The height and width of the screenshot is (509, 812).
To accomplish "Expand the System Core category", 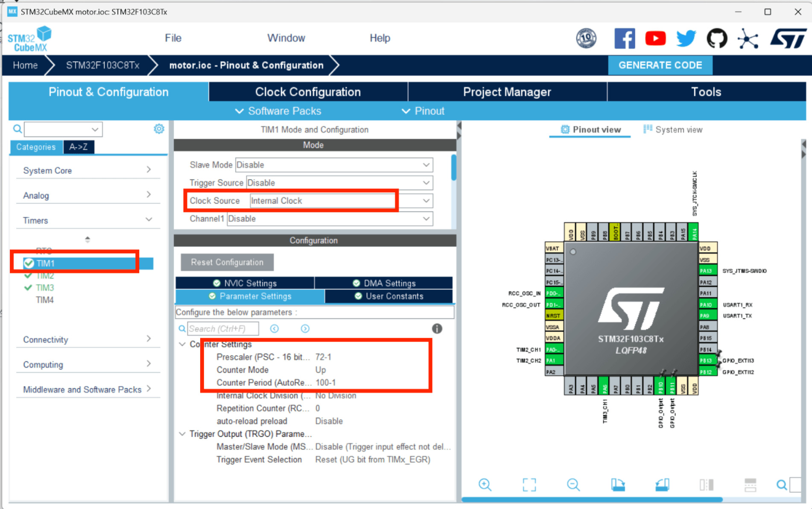I will tap(88, 170).
